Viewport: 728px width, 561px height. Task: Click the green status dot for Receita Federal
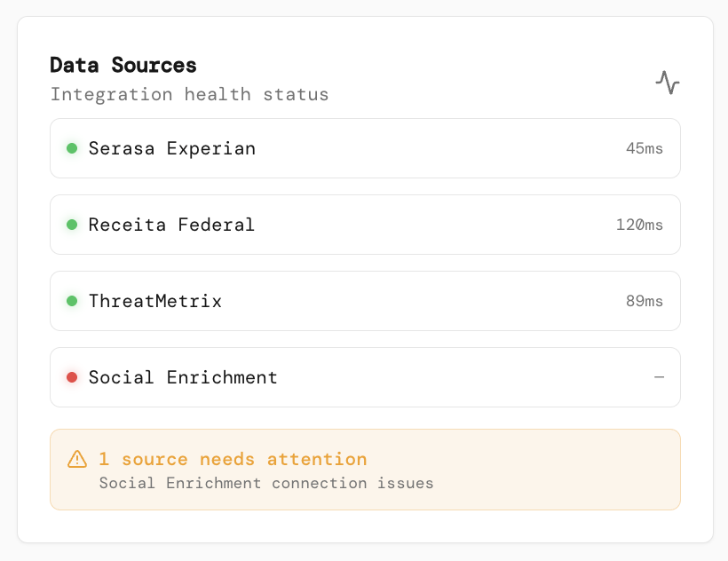click(x=72, y=225)
